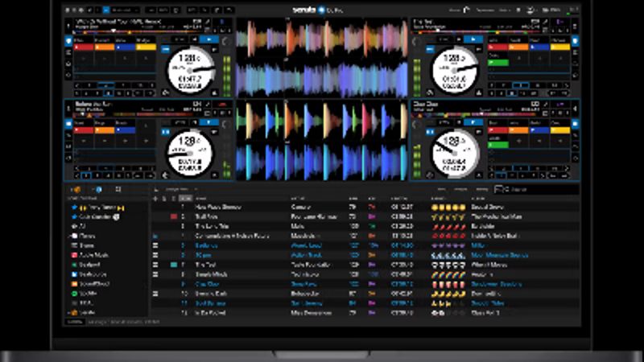
Task: Select "The Tool" track row
Action: point(365,265)
